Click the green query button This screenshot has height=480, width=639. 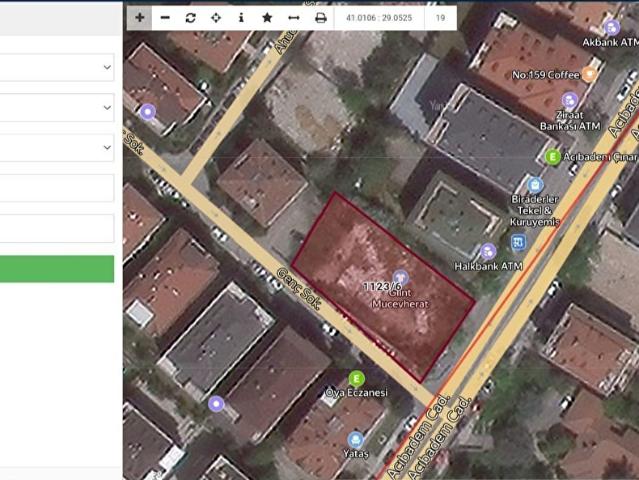[57, 269]
